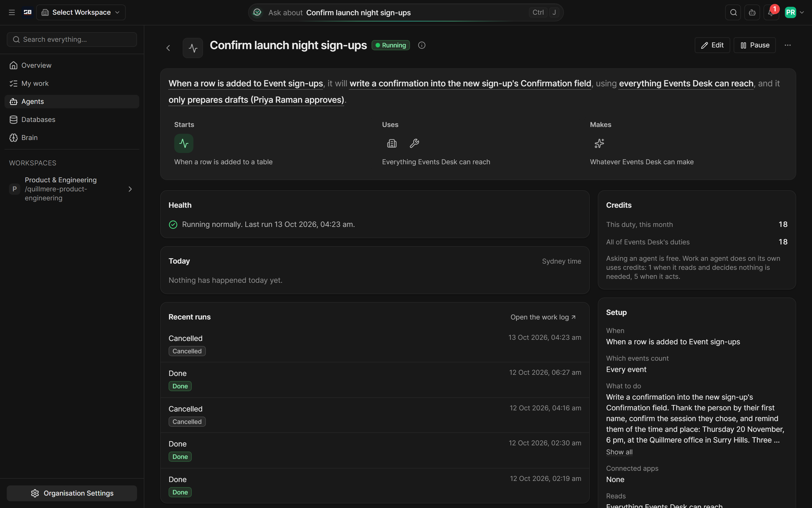Click the green Starts trigger pulse icon
This screenshot has height=508, width=812.
(184, 143)
